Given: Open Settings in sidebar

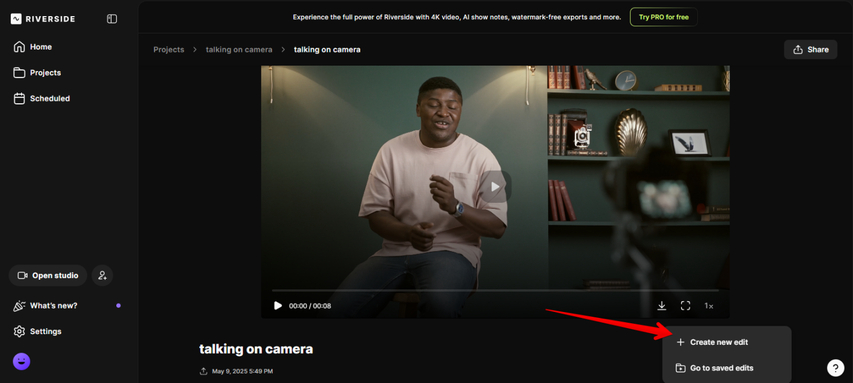Looking at the screenshot, I should [37, 331].
